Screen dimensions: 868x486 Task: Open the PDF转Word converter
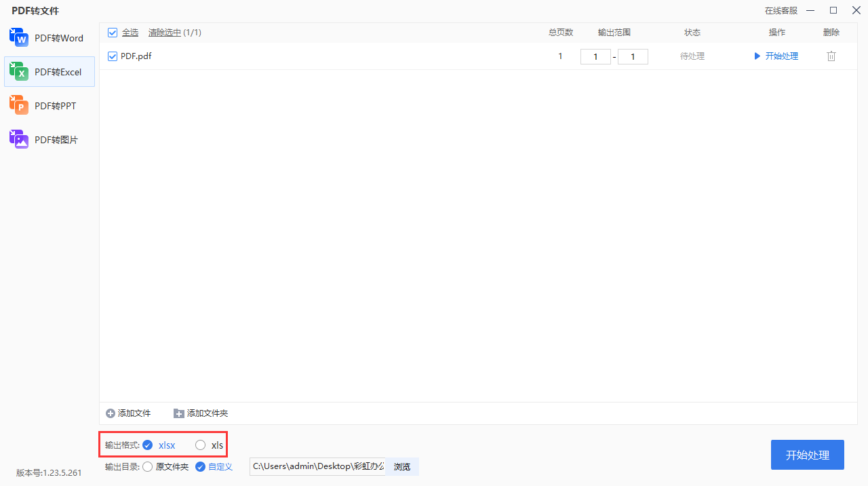coord(49,38)
